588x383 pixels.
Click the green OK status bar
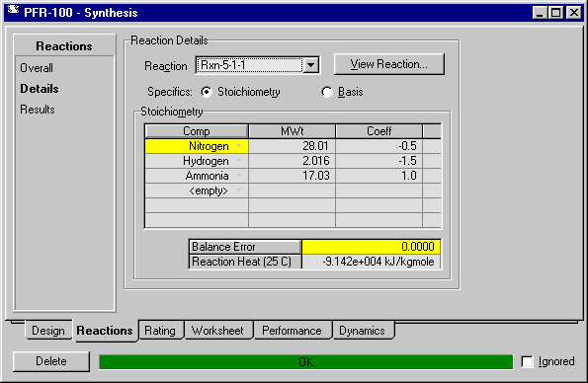click(x=306, y=362)
